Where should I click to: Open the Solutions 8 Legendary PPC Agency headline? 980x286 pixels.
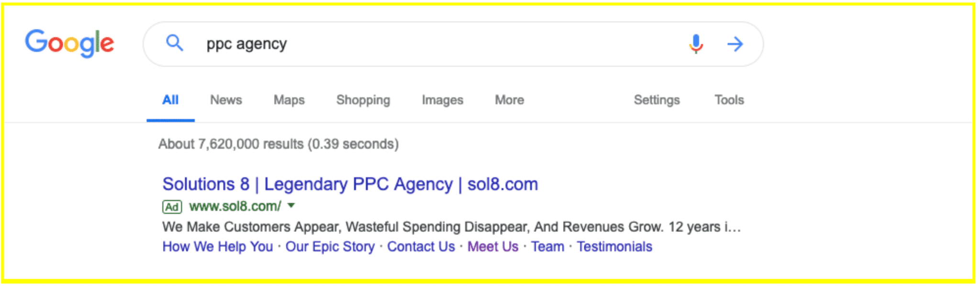[x=350, y=184]
